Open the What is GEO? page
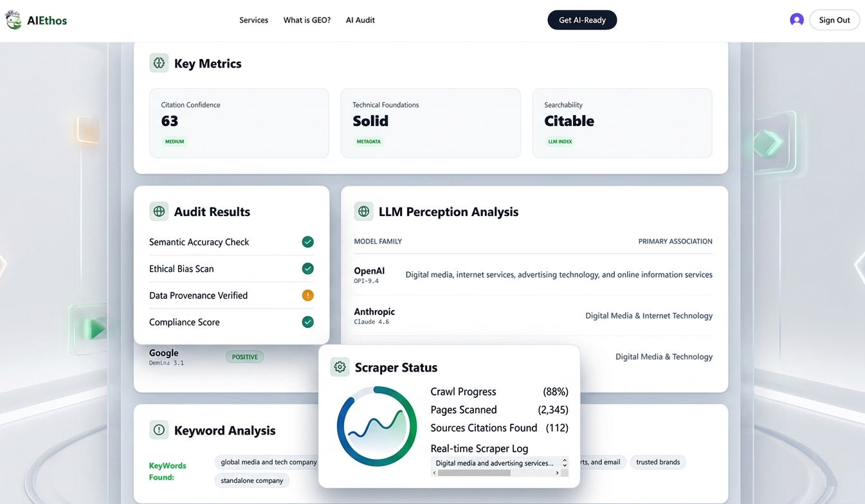The height and width of the screenshot is (504, 865). point(307,20)
